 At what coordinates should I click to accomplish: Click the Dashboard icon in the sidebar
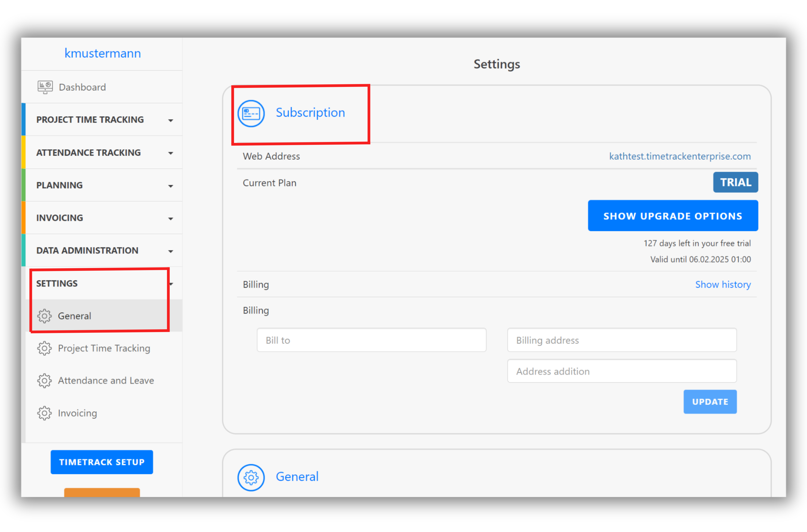tap(45, 87)
